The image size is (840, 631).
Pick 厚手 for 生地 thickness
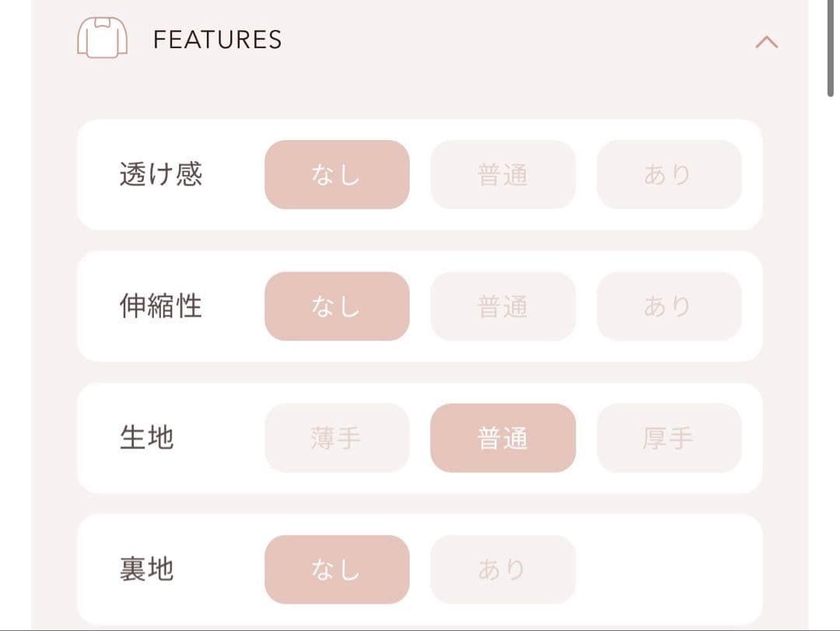coord(669,438)
